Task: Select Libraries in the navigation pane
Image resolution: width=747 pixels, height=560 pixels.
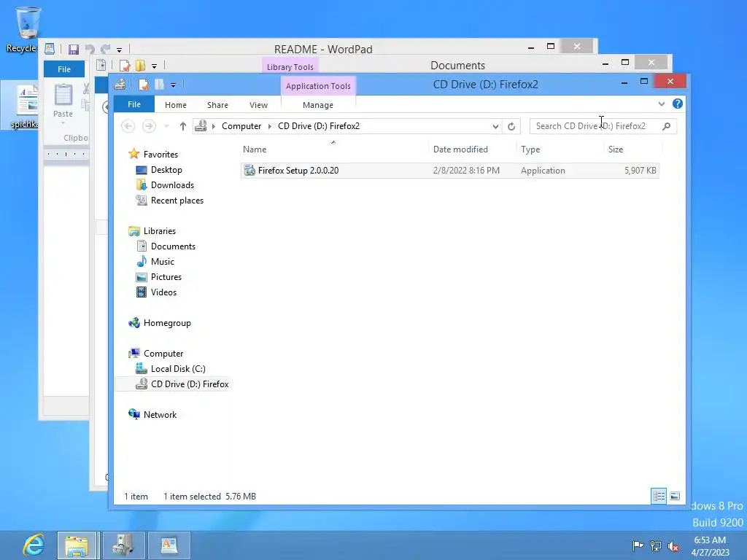Action: [x=160, y=231]
